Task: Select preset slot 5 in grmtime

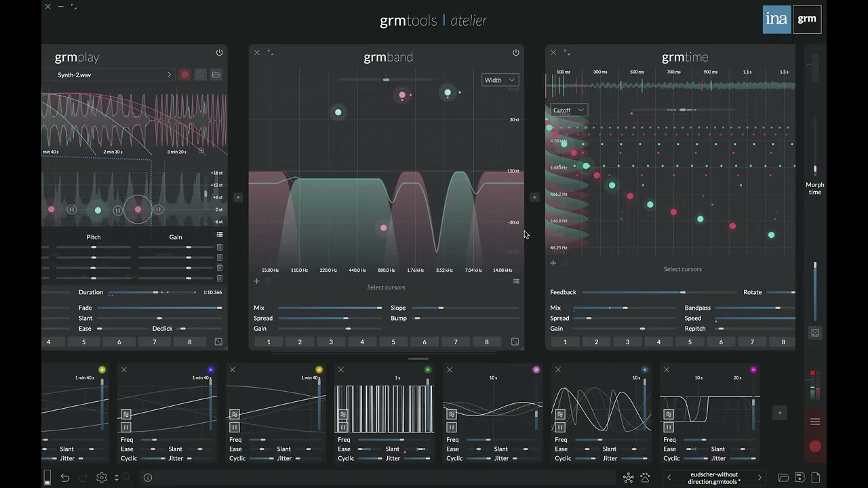Action: click(690, 342)
